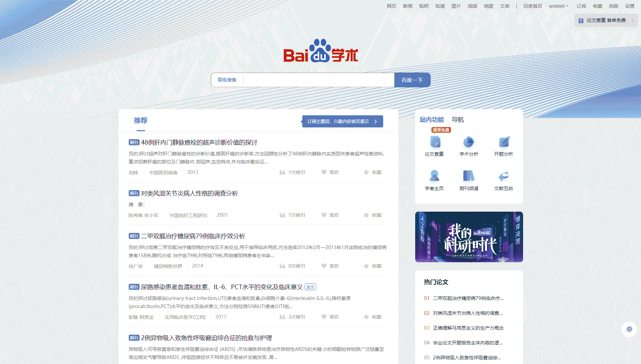This screenshot has height=364, width=641.
Task: Open 订阅 in top right
Action: coord(581,6)
